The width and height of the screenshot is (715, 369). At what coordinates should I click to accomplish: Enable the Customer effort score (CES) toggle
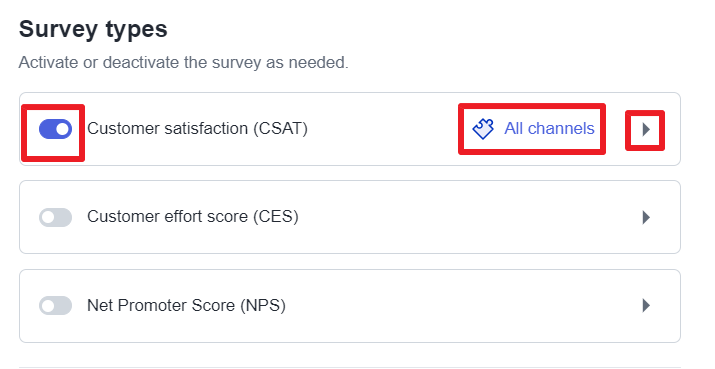pos(55,217)
